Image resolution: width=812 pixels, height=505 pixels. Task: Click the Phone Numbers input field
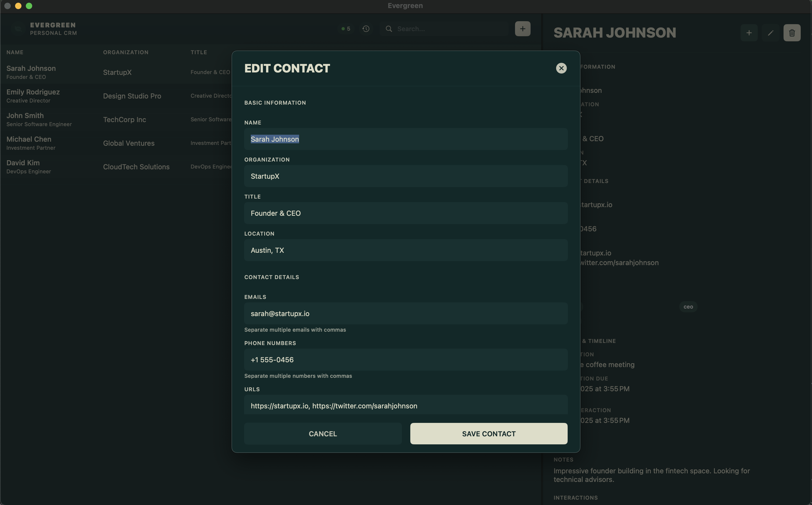pyautogui.click(x=405, y=360)
